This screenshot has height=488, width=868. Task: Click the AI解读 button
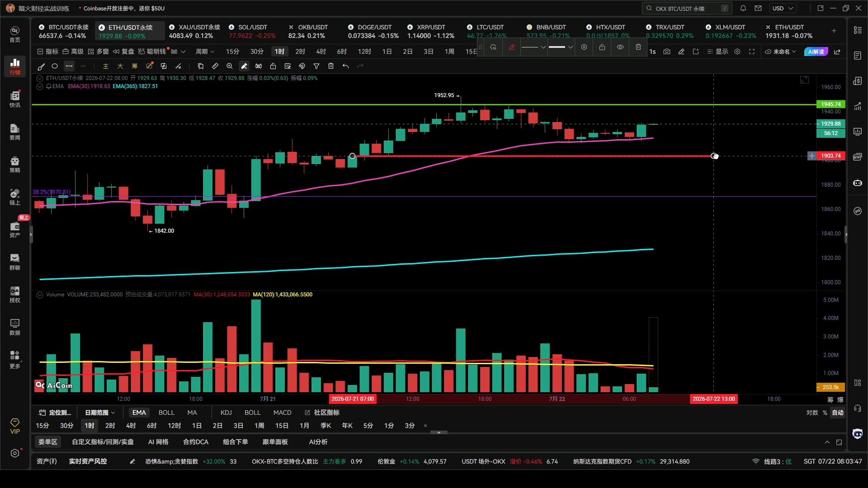click(x=816, y=52)
